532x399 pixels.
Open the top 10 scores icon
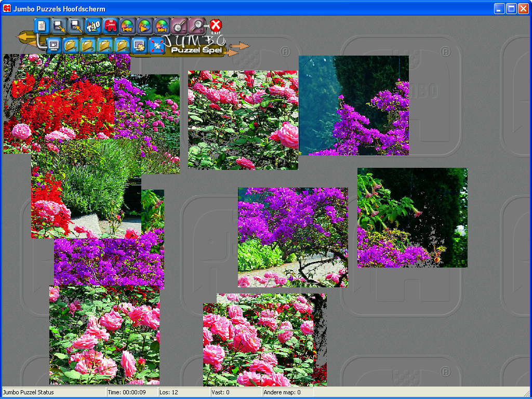pos(94,25)
